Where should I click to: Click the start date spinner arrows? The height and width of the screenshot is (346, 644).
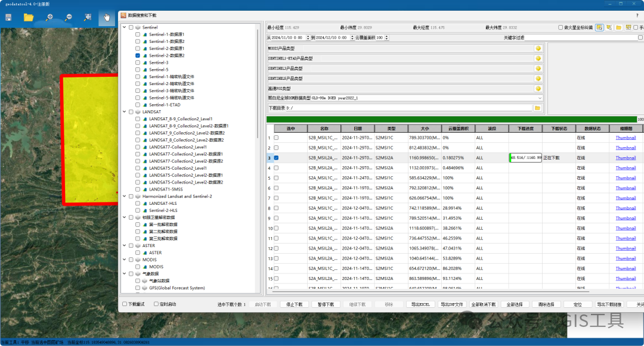308,38
